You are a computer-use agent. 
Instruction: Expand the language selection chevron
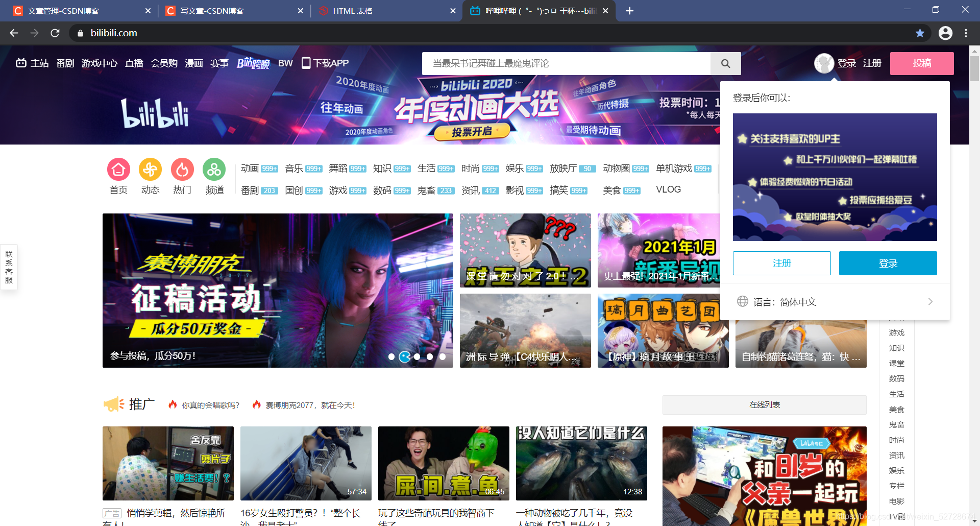point(930,302)
